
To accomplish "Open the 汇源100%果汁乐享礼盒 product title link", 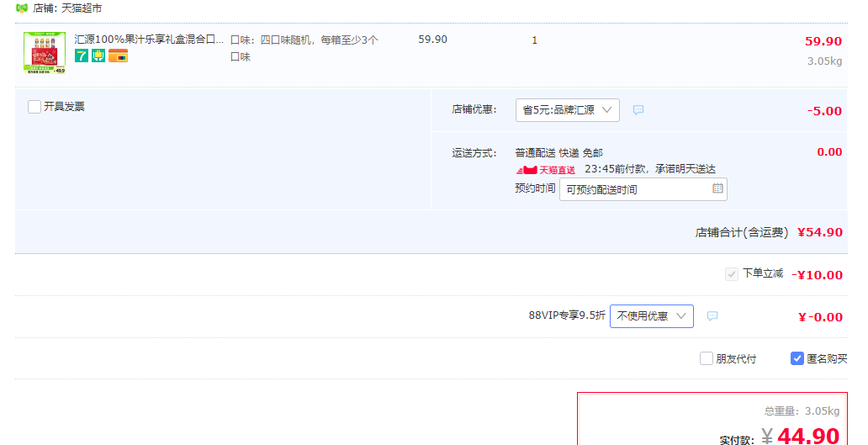I will 150,40.
